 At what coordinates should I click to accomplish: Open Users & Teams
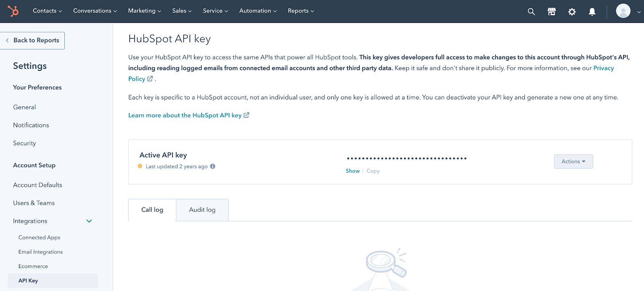pos(34,203)
